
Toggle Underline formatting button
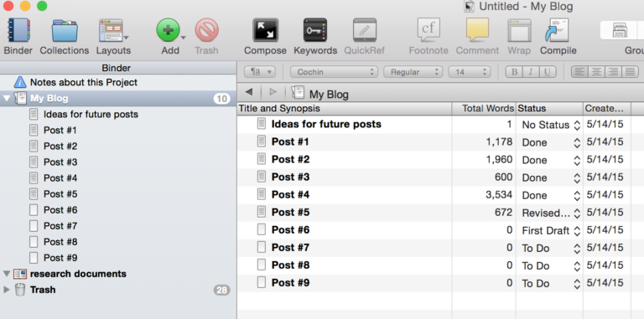(547, 72)
